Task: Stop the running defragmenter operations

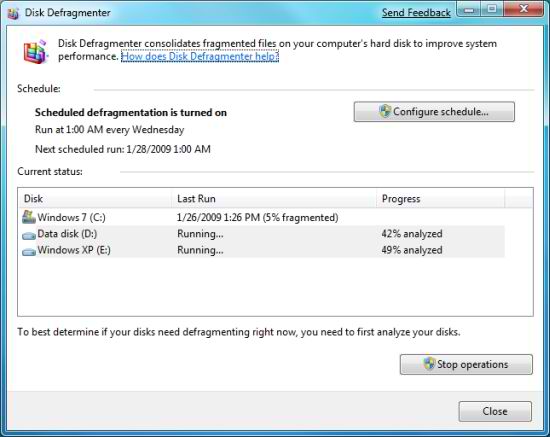Action: (x=466, y=364)
